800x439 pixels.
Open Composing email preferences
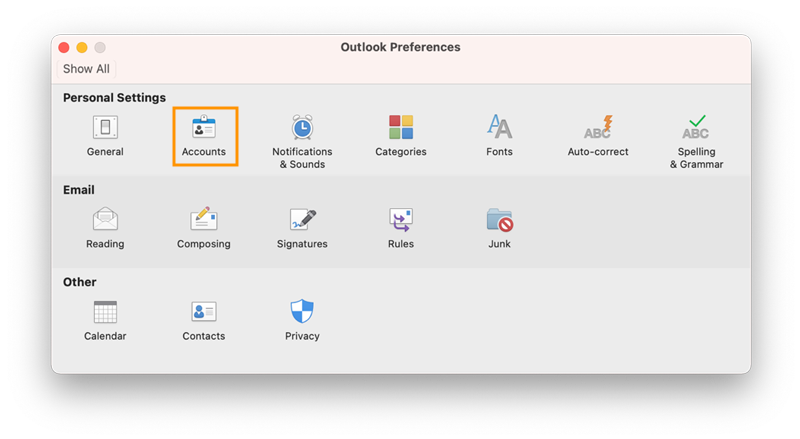point(204,228)
